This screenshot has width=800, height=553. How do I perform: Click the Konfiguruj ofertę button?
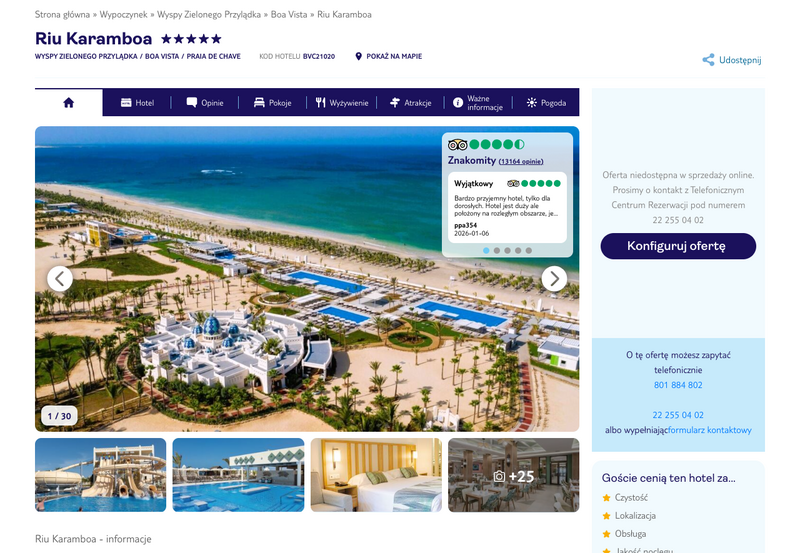click(678, 246)
